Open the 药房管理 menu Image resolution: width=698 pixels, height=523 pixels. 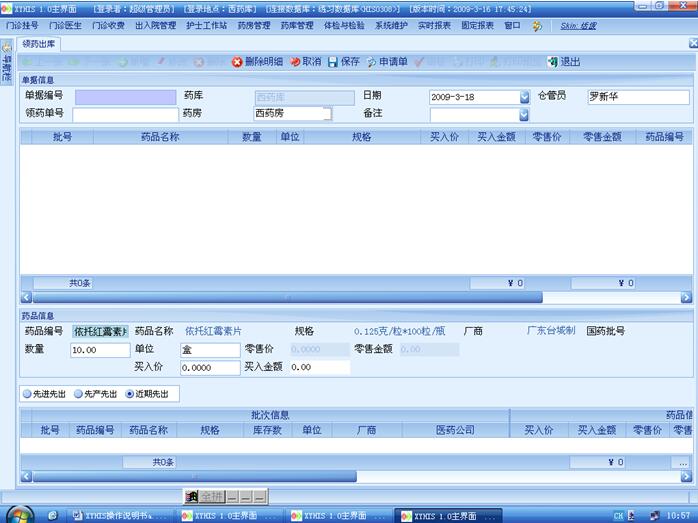tap(254, 25)
